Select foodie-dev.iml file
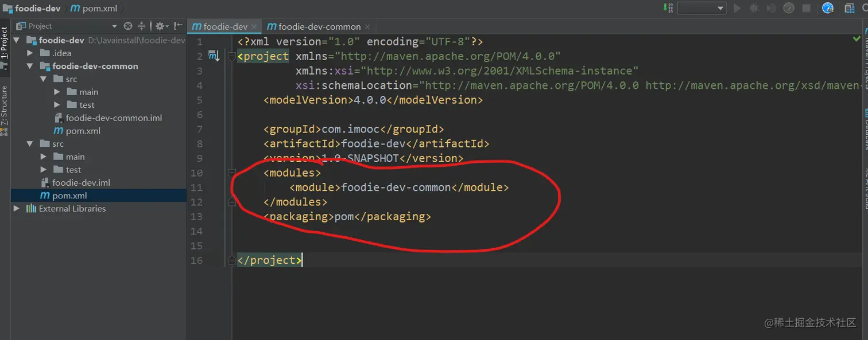This screenshot has height=340, width=868. (81, 183)
